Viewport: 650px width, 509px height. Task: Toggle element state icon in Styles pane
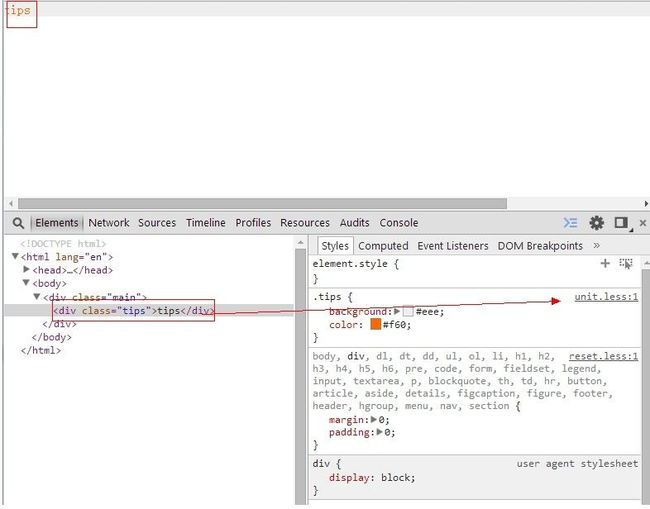626,263
